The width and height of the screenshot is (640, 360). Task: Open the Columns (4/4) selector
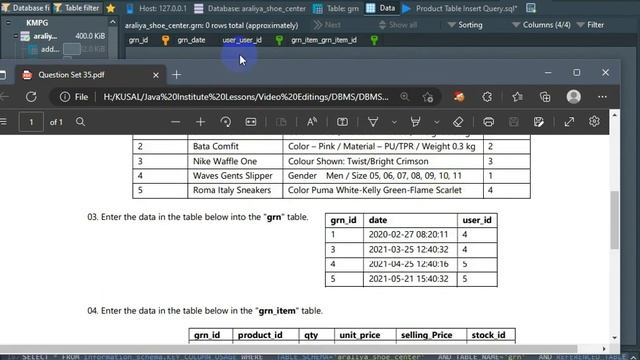click(541, 25)
